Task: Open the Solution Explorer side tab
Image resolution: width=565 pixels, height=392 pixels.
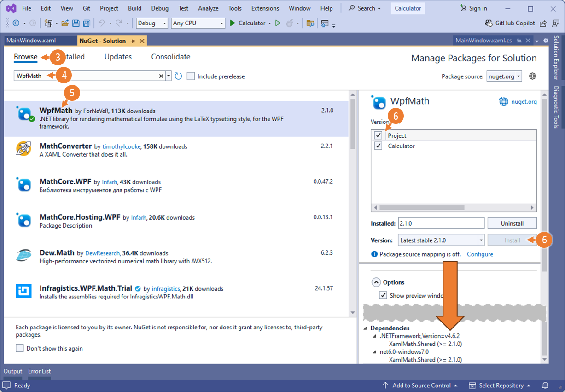Action: coord(556,58)
